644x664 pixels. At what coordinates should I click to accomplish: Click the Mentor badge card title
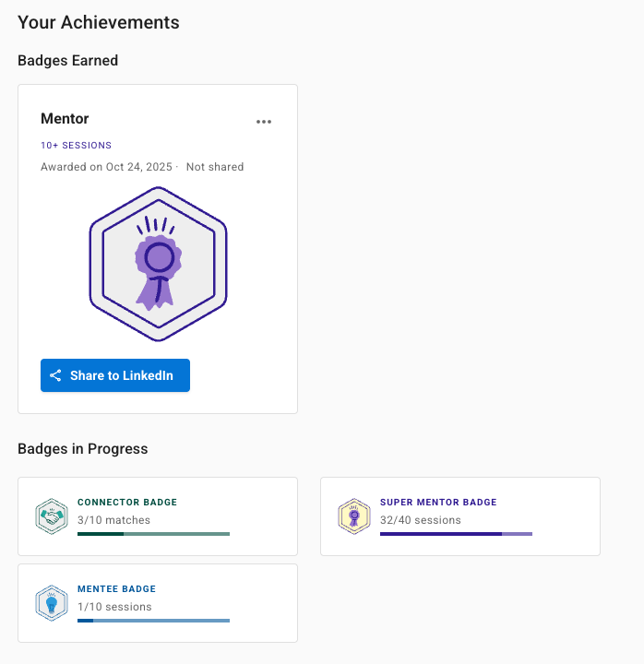pyautogui.click(x=65, y=119)
